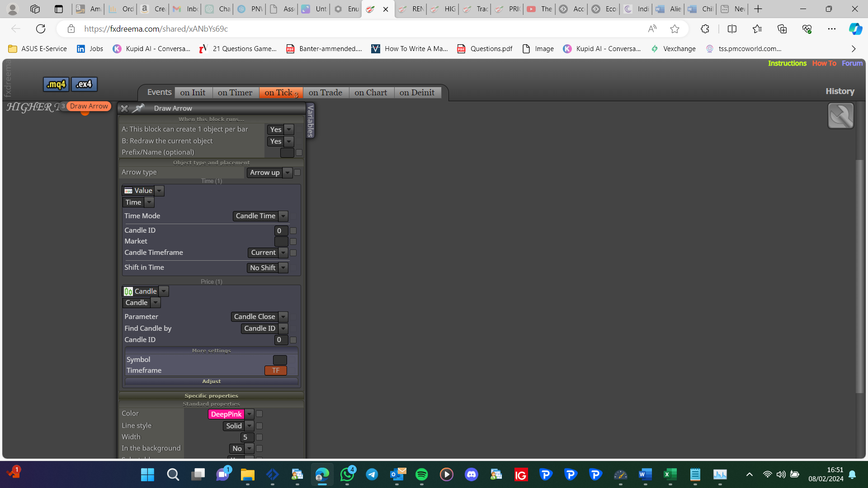
Task: Open Instructions link
Action: 787,63
